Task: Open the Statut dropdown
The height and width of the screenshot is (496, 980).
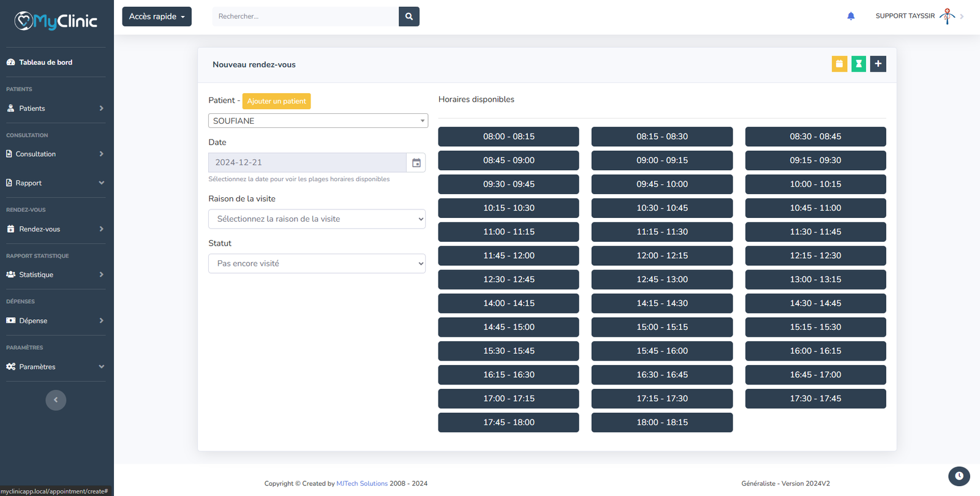Action: pos(317,264)
